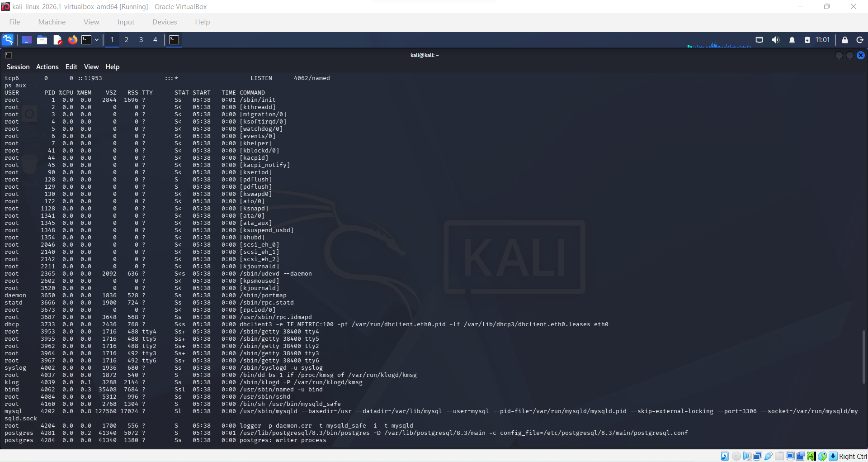This screenshot has width=868, height=462.
Task: Click the VirtualBox audio status icon
Action: (747, 456)
